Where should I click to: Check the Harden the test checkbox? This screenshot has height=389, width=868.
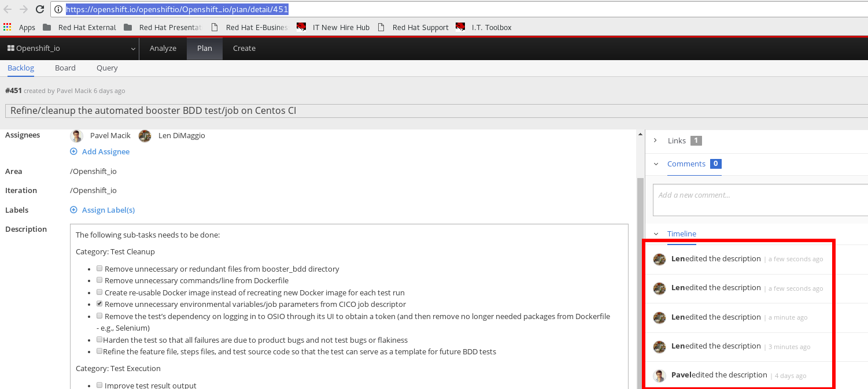click(x=99, y=339)
